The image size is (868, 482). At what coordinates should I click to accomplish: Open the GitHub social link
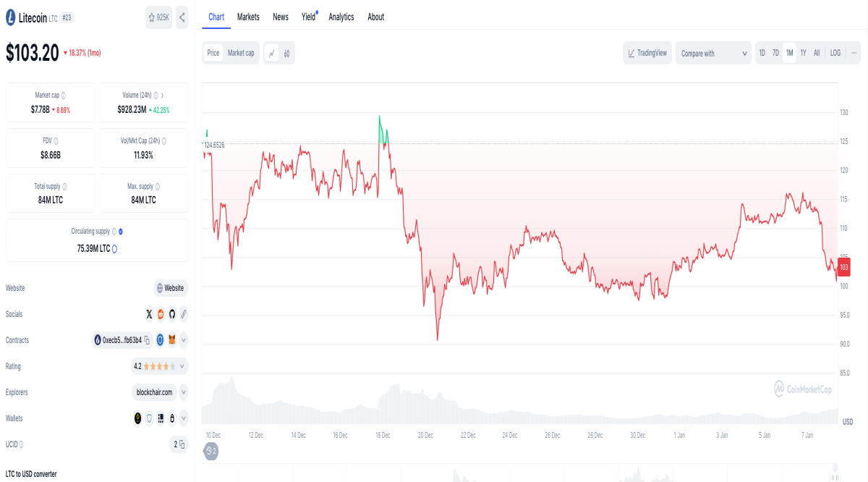172,314
